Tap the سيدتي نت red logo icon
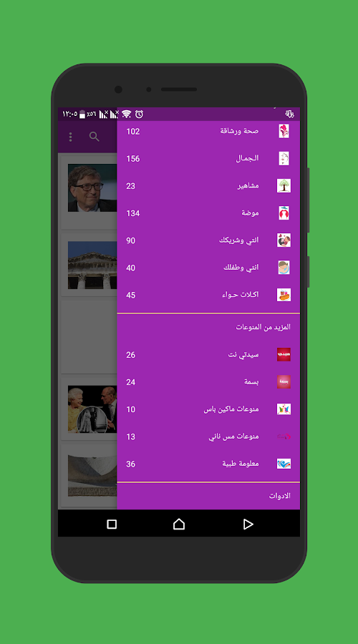 tap(284, 354)
